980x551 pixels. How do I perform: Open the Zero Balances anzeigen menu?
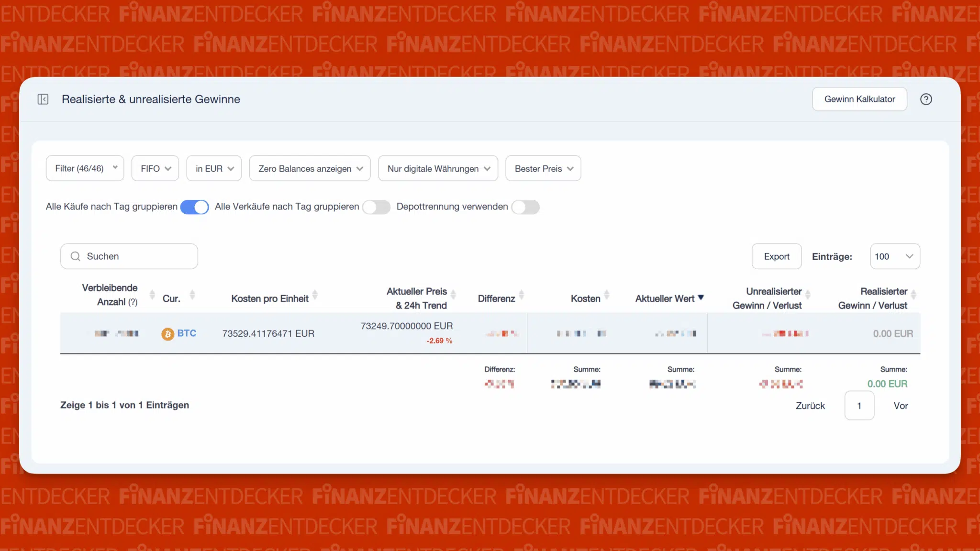point(309,168)
